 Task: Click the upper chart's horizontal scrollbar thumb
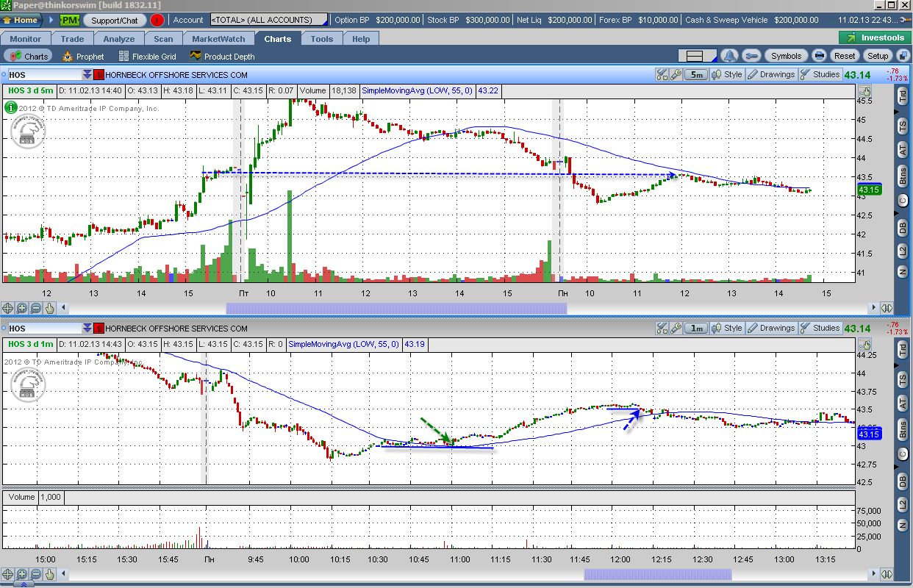[395, 308]
